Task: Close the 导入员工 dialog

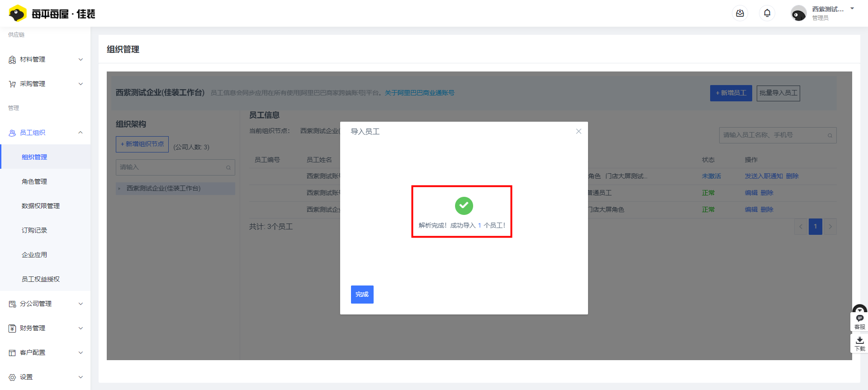Action: tap(579, 131)
